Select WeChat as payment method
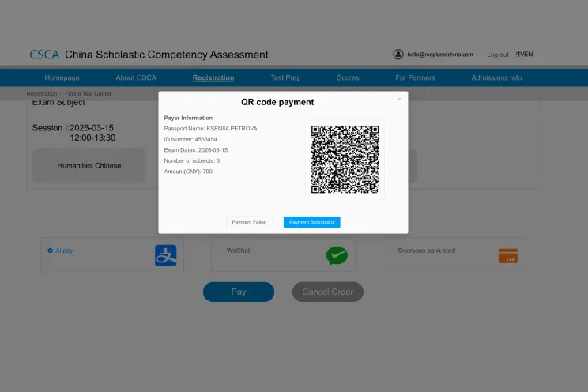Viewport: 588px width, 392px height. [x=238, y=251]
